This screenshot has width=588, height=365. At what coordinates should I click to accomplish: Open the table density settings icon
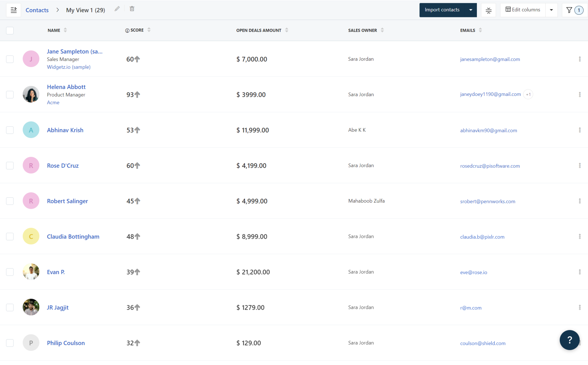point(488,10)
